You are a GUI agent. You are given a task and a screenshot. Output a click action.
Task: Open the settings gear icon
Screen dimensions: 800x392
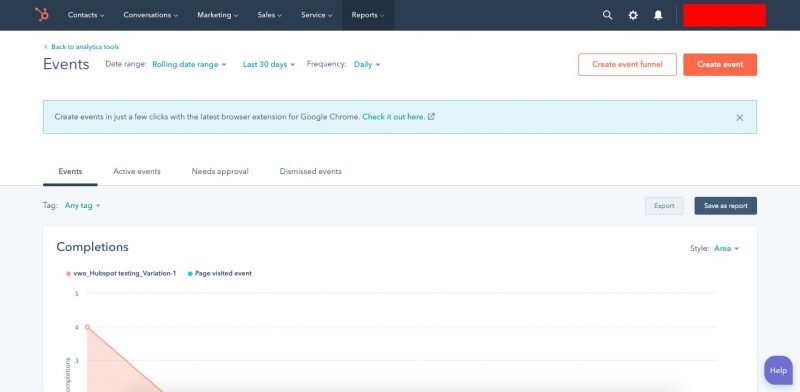(633, 15)
